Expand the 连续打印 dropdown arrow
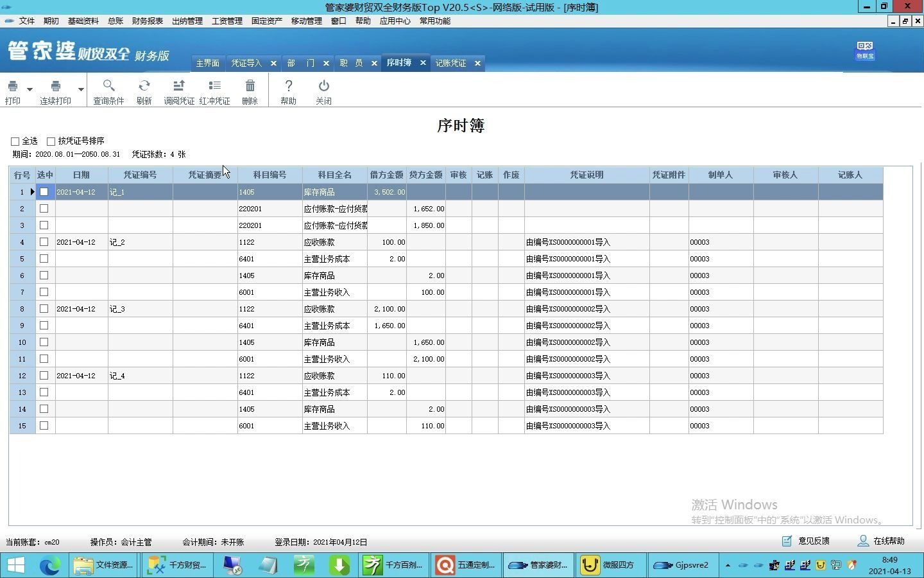The height and width of the screenshot is (578, 924). pos(81,89)
